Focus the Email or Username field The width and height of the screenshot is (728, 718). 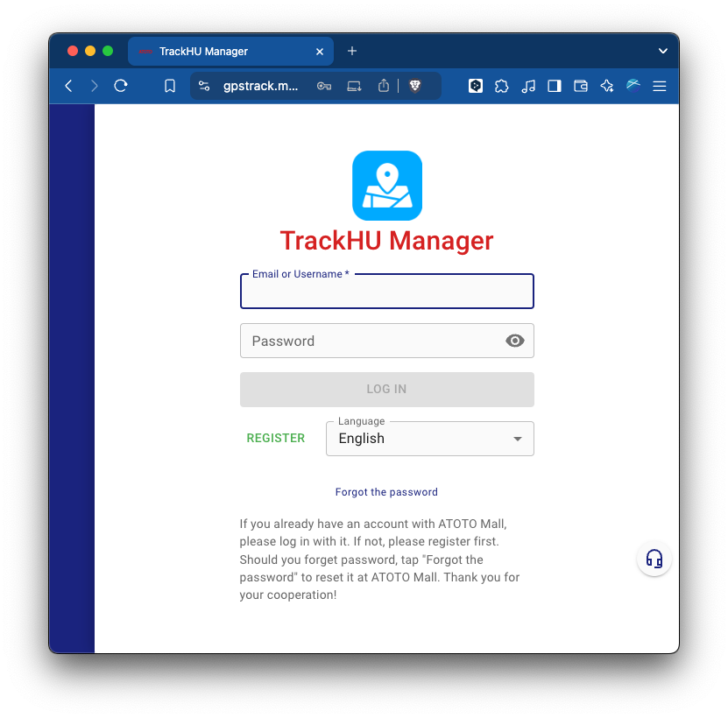[387, 292]
